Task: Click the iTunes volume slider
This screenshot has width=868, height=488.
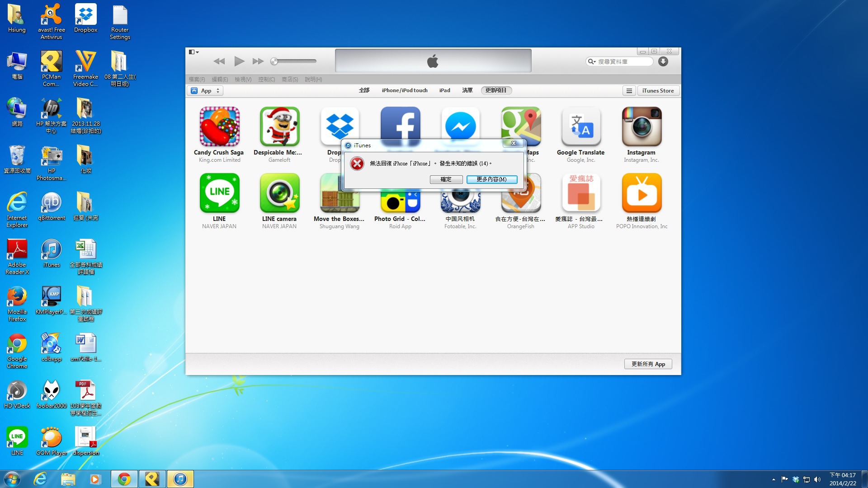Action: pos(293,61)
